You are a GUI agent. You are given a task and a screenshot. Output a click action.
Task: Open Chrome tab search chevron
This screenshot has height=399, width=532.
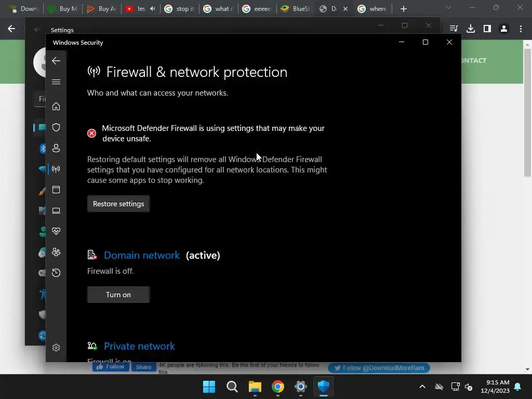tap(448, 7)
